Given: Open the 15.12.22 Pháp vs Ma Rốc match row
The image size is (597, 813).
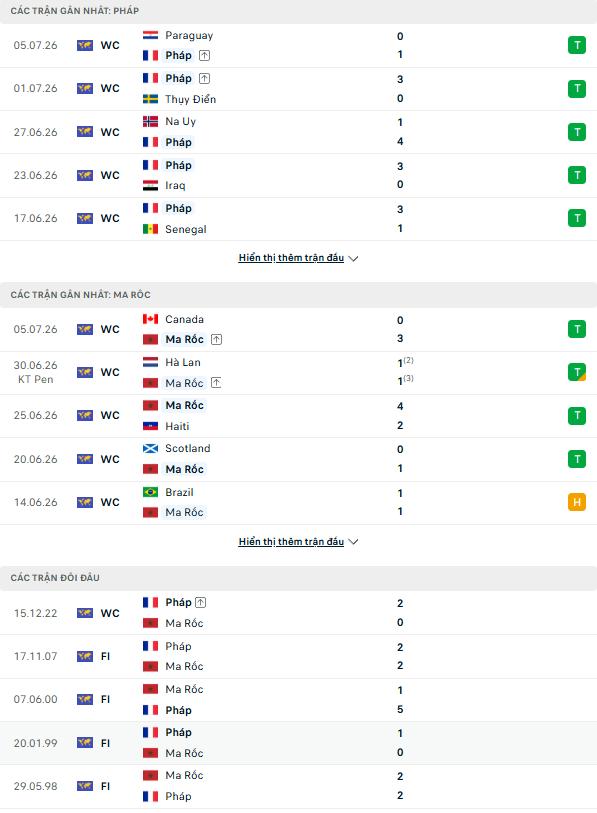Looking at the screenshot, I should 298,613.
